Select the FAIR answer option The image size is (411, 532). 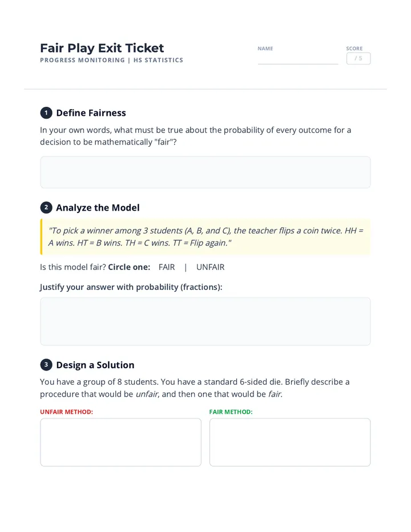[x=167, y=267]
